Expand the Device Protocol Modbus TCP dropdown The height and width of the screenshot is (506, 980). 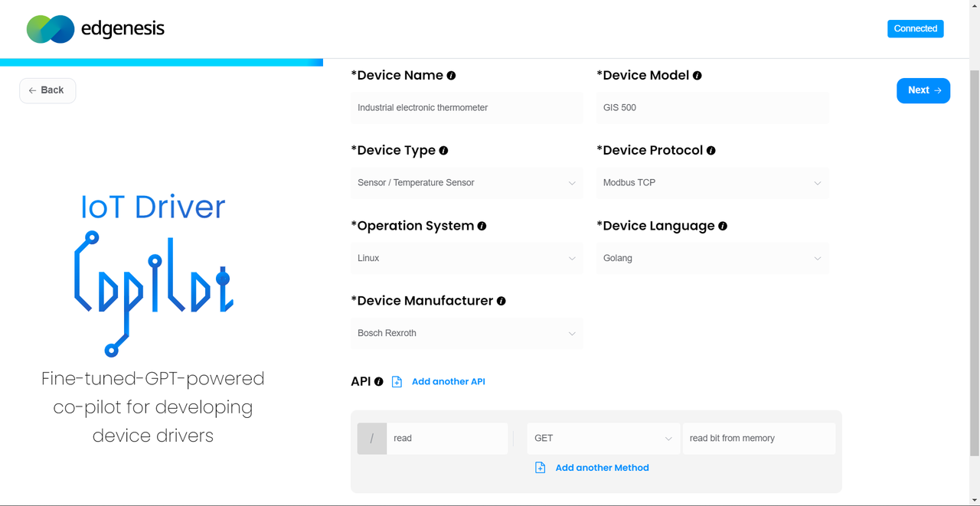[712, 183]
